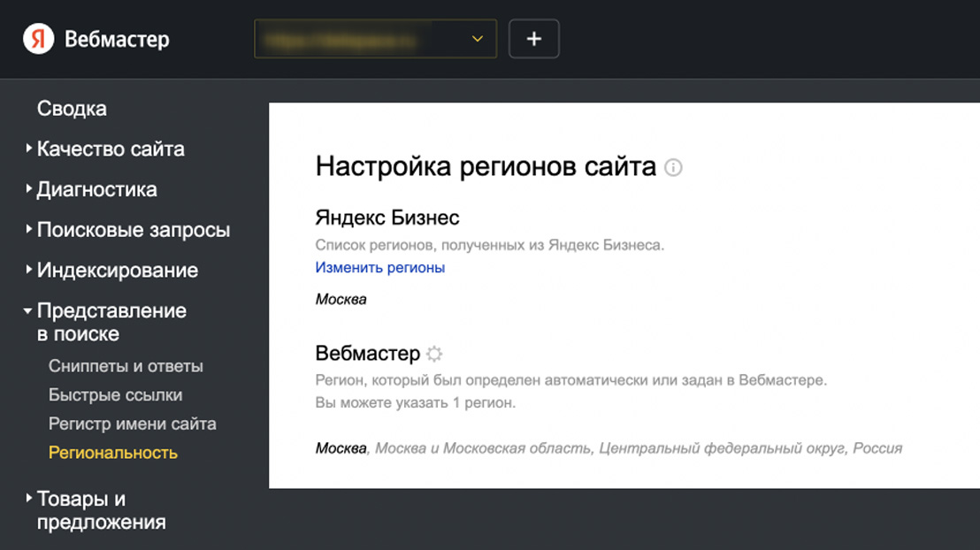The image size is (980, 550).
Task: Click the yellow chevron in site selector
Action: pos(478,39)
